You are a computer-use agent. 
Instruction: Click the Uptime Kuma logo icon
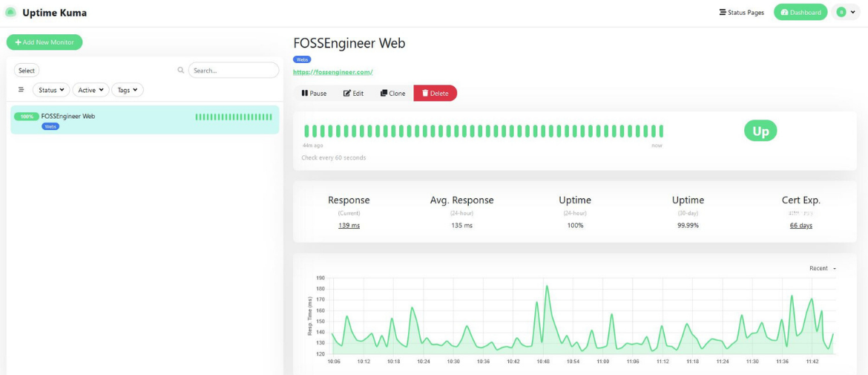click(10, 12)
